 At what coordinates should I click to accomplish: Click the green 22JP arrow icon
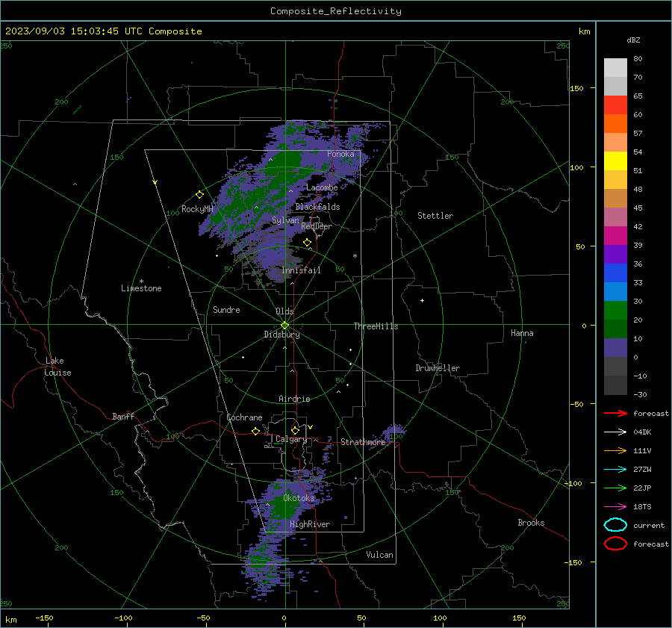pos(615,488)
